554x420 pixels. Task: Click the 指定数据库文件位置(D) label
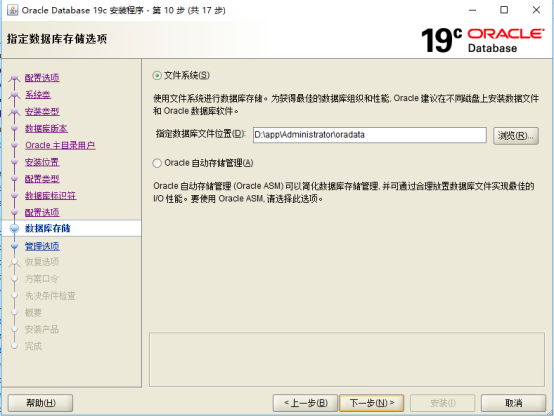tap(200, 134)
